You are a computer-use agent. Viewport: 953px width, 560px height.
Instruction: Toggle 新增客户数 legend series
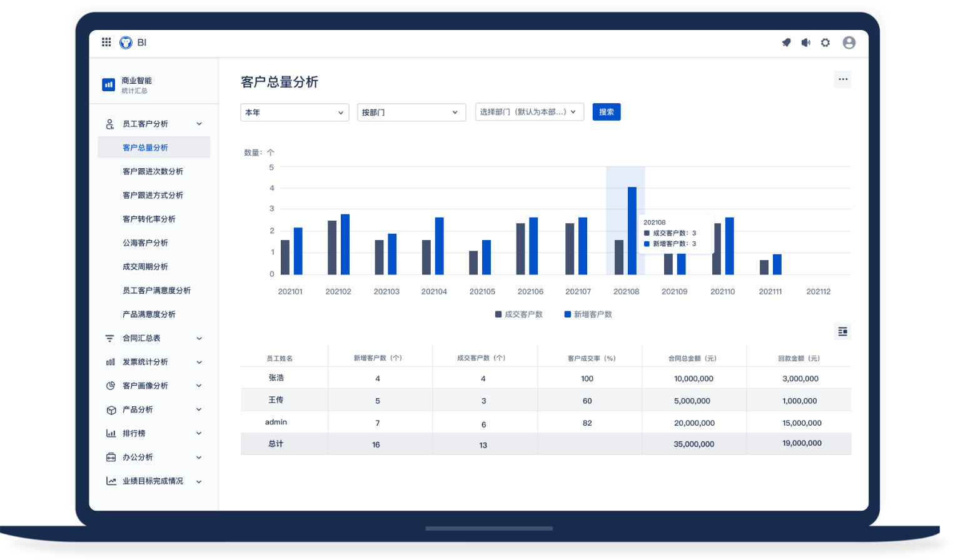(x=588, y=314)
